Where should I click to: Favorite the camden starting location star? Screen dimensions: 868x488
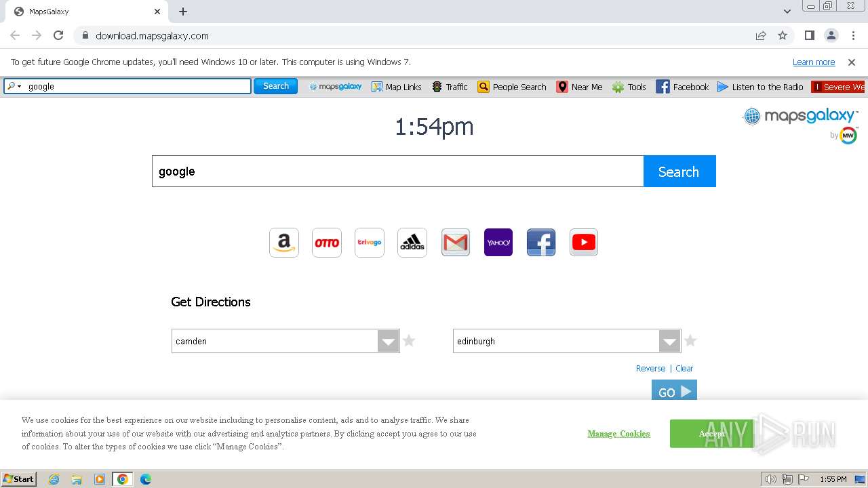(409, 340)
